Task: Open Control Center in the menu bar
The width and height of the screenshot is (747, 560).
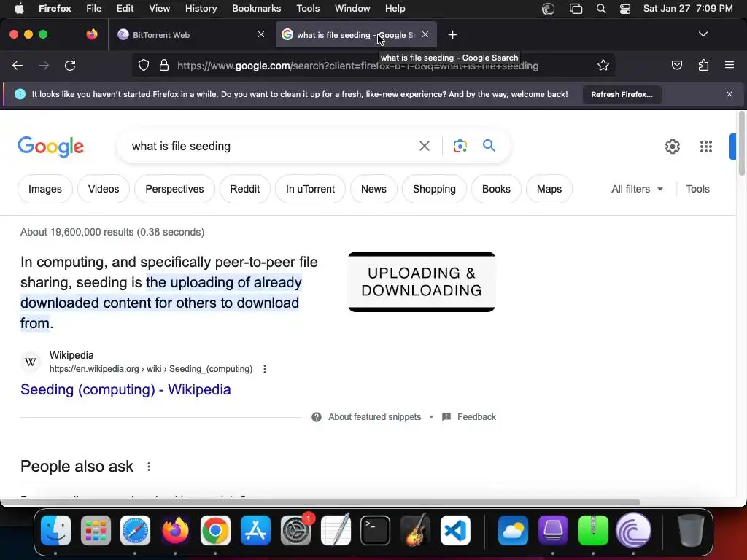Action: click(x=625, y=9)
